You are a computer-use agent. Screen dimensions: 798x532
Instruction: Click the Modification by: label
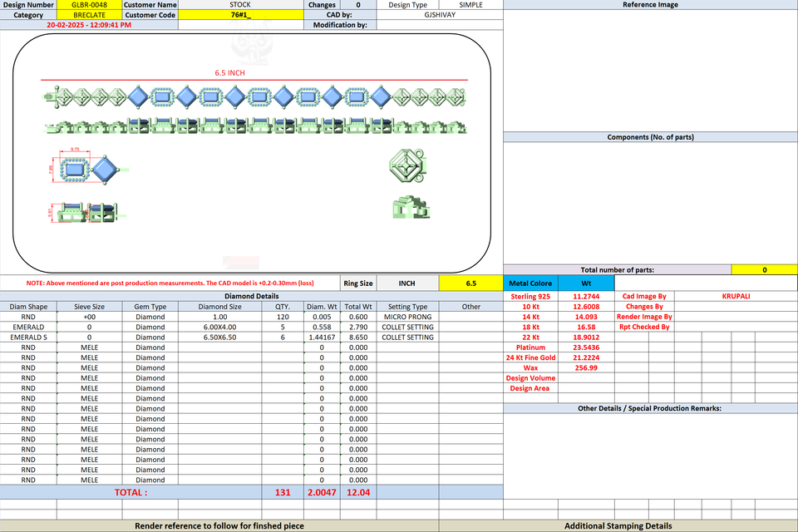pyautogui.click(x=340, y=24)
